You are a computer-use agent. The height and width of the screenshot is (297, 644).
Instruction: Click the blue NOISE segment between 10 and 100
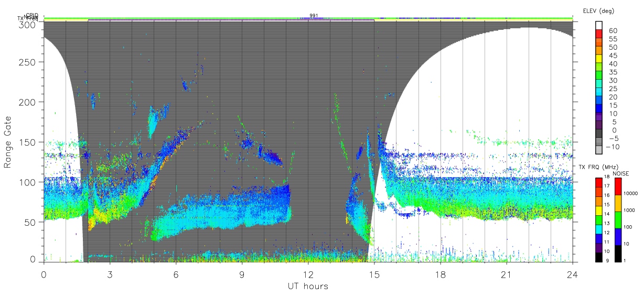[618, 237]
